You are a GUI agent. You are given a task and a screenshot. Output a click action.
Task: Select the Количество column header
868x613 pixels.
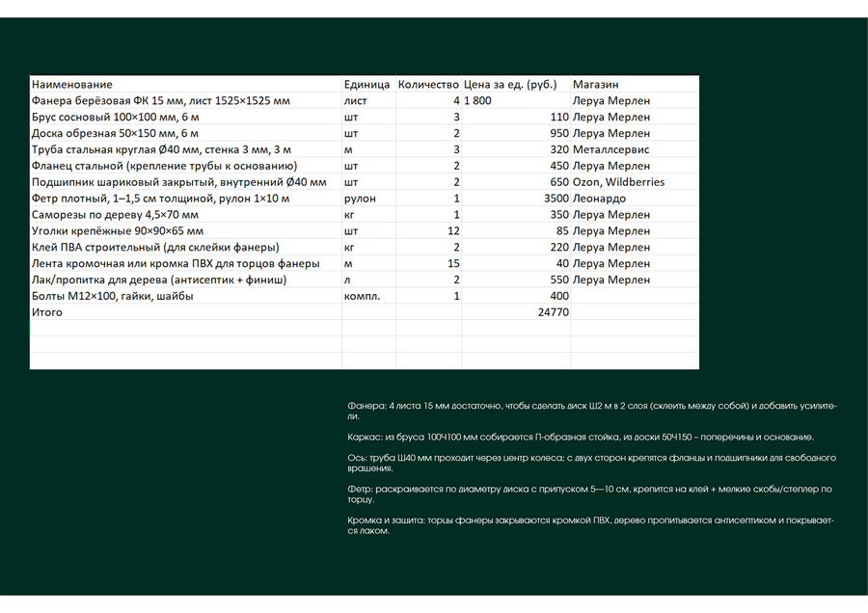click(x=428, y=84)
